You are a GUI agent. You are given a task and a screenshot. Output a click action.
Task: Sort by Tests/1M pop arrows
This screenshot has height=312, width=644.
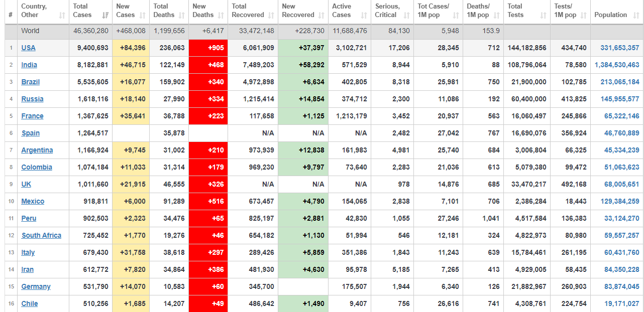(x=584, y=16)
